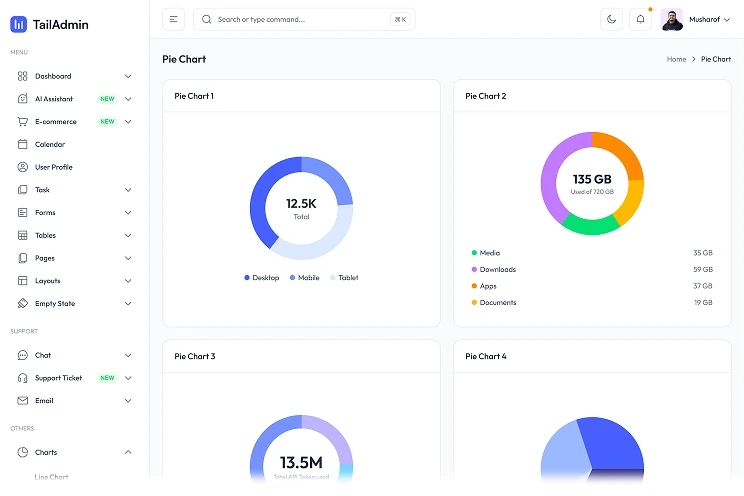Image resolution: width=744 pixels, height=496 pixels.
Task: Click the Pie Chart 4 card title
Action: click(x=486, y=356)
